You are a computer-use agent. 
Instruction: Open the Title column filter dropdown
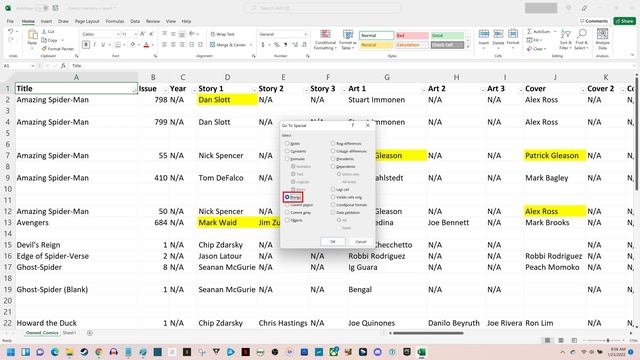[x=134, y=90]
